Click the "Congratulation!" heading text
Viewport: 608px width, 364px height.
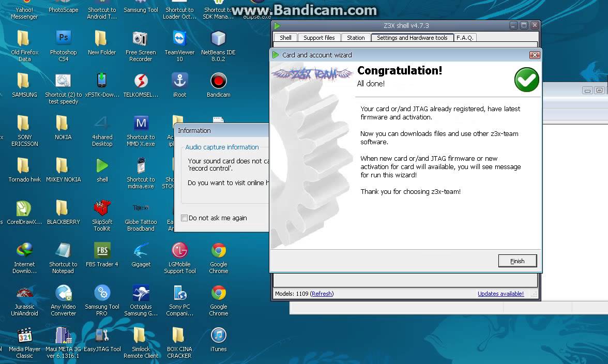(399, 70)
